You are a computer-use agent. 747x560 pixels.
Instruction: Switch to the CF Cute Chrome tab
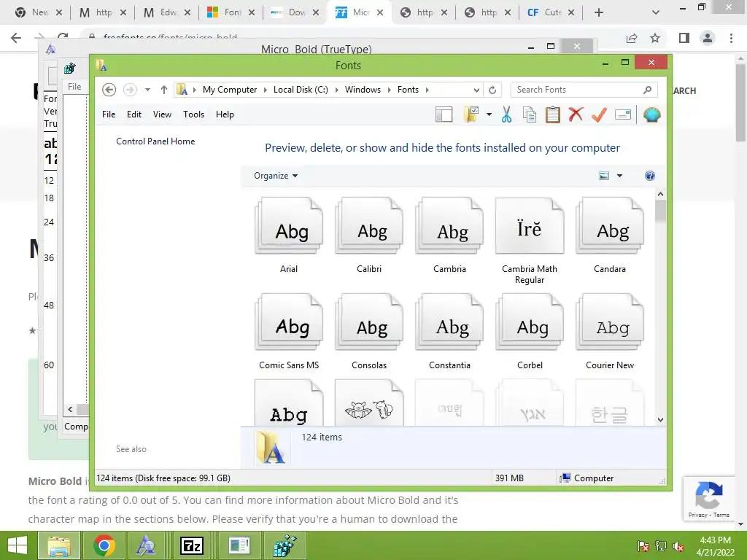[551, 12]
